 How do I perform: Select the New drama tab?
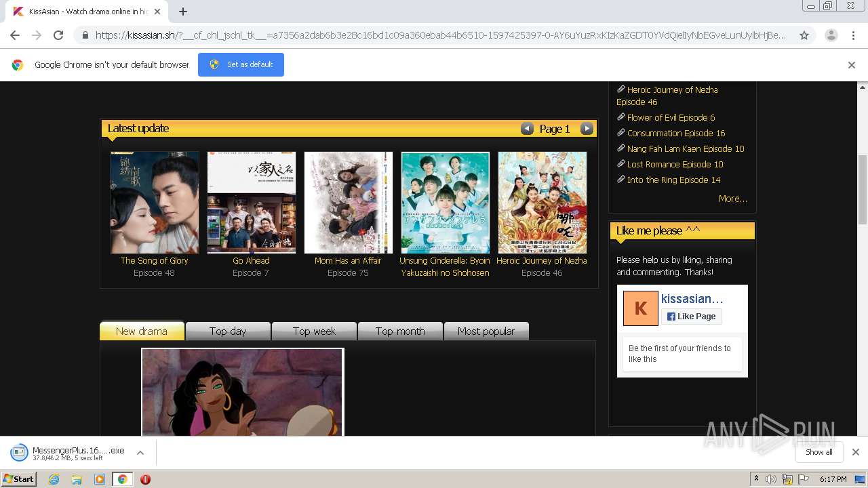(142, 331)
